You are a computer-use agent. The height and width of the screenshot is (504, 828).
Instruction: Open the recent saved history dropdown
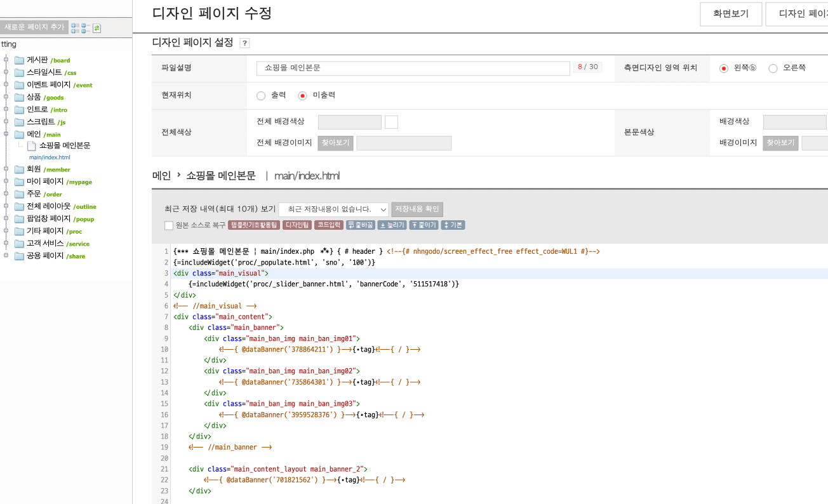coord(333,209)
